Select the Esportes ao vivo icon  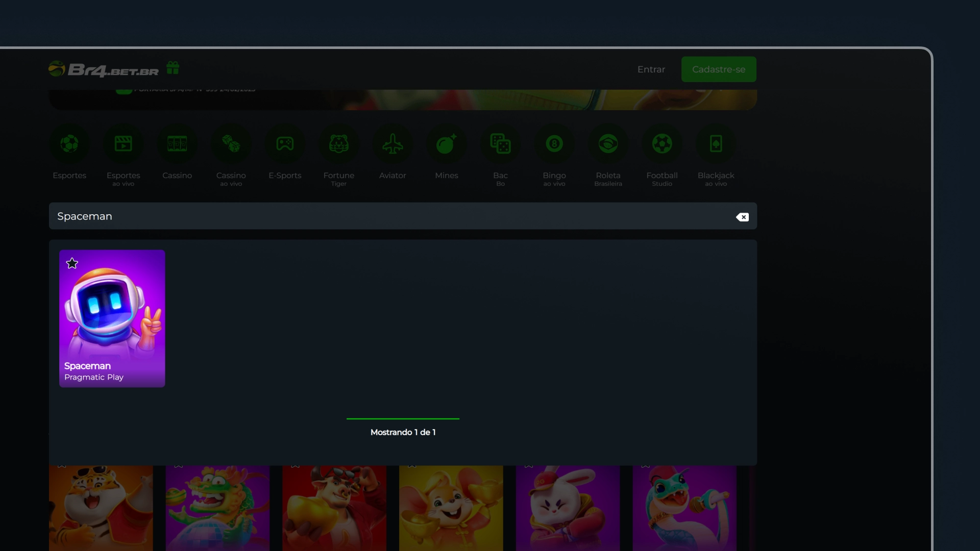(x=123, y=144)
